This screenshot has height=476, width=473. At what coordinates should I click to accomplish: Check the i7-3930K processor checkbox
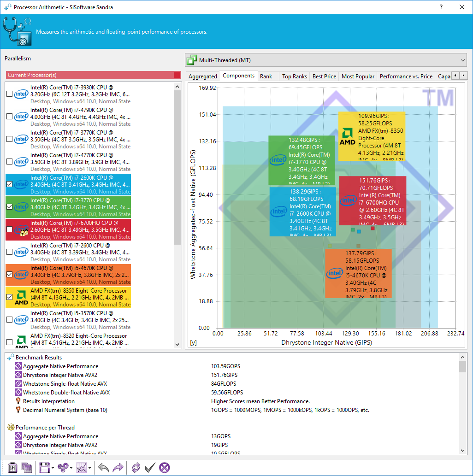coord(9,94)
